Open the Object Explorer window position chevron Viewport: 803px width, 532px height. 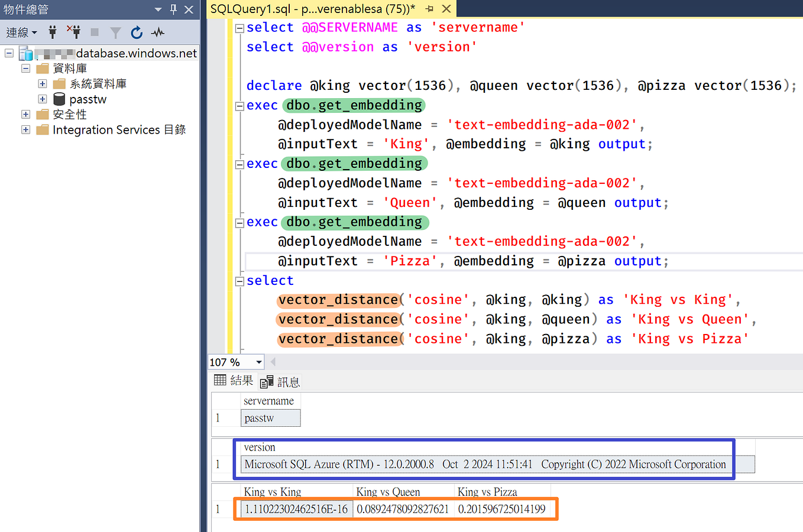point(157,9)
